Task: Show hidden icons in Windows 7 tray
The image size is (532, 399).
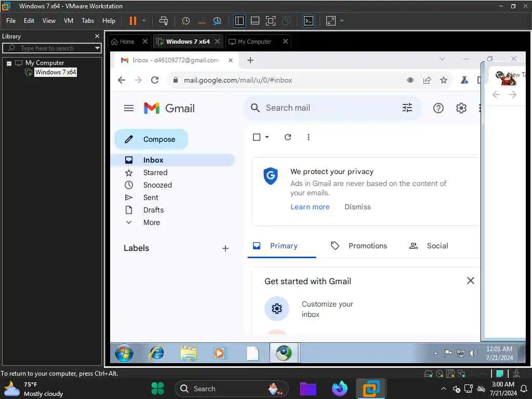Action: coord(435,353)
